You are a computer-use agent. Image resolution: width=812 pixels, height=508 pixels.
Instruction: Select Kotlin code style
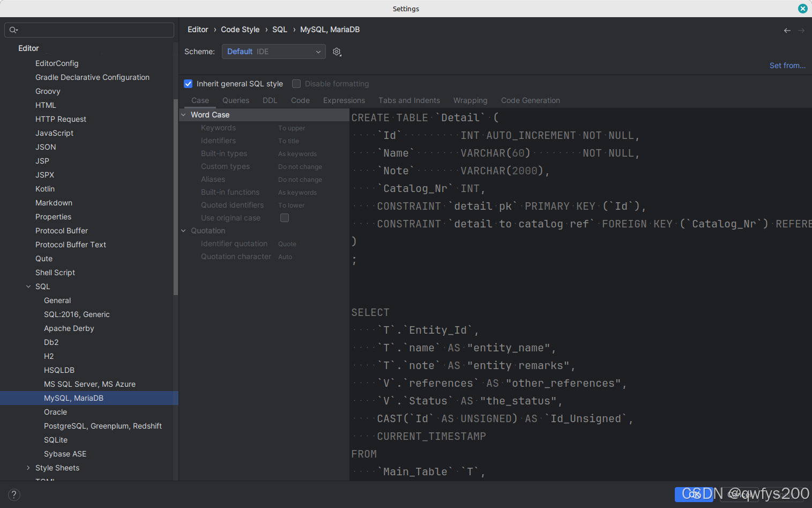[x=45, y=189]
